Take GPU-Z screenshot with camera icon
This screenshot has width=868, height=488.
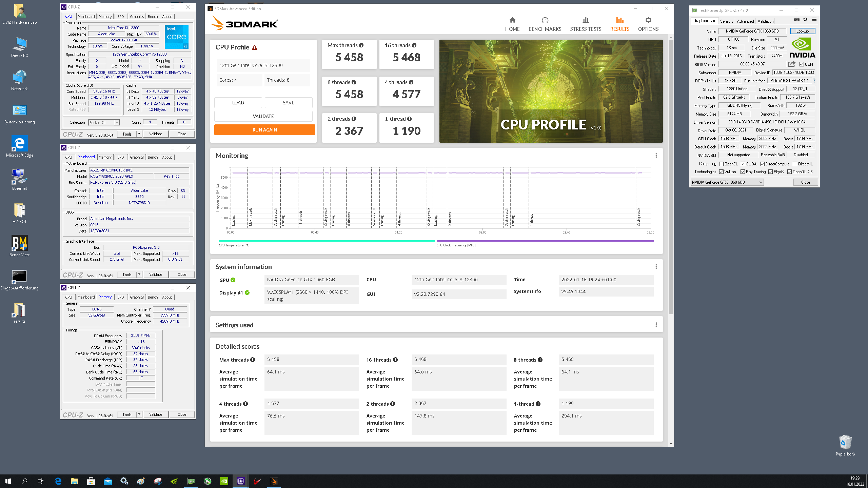(796, 19)
